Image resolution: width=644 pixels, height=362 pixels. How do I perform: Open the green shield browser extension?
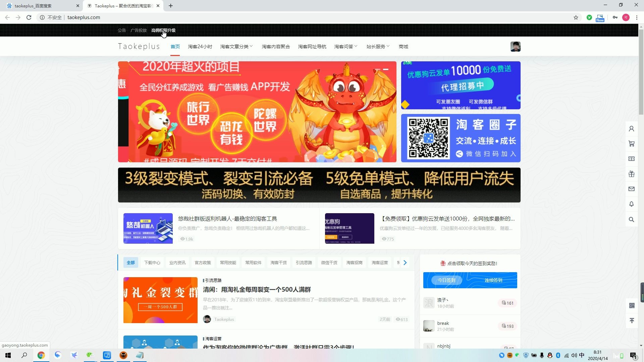589,17
